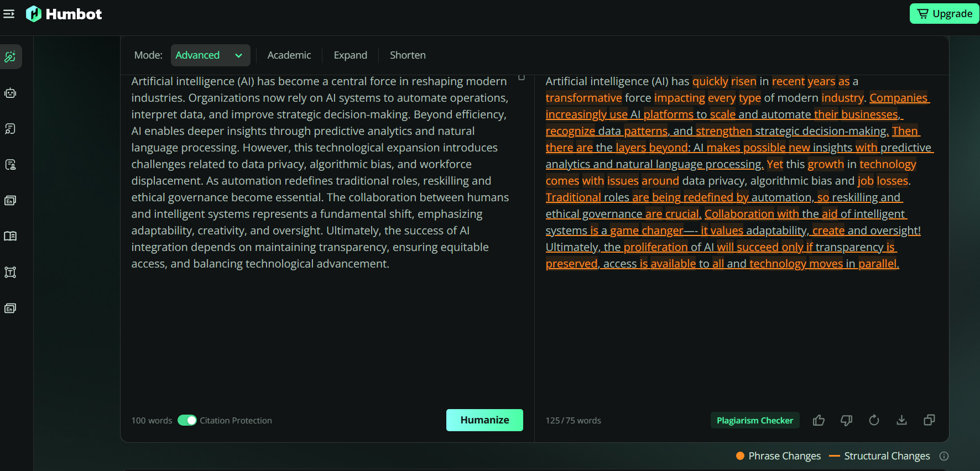This screenshot has width=980, height=471.
Task: Select the Expand mode option
Action: [x=350, y=55]
